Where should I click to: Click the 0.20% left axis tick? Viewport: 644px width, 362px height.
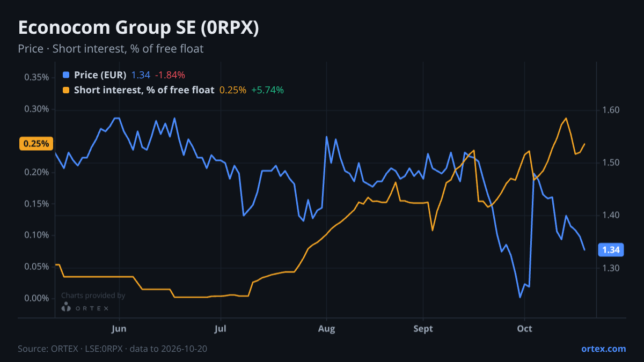pyautogui.click(x=36, y=172)
